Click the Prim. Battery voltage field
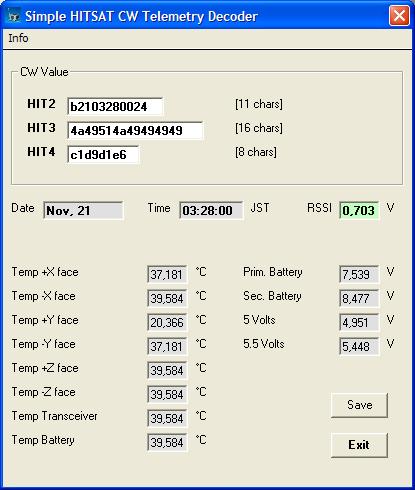415x490 pixels. (x=359, y=274)
